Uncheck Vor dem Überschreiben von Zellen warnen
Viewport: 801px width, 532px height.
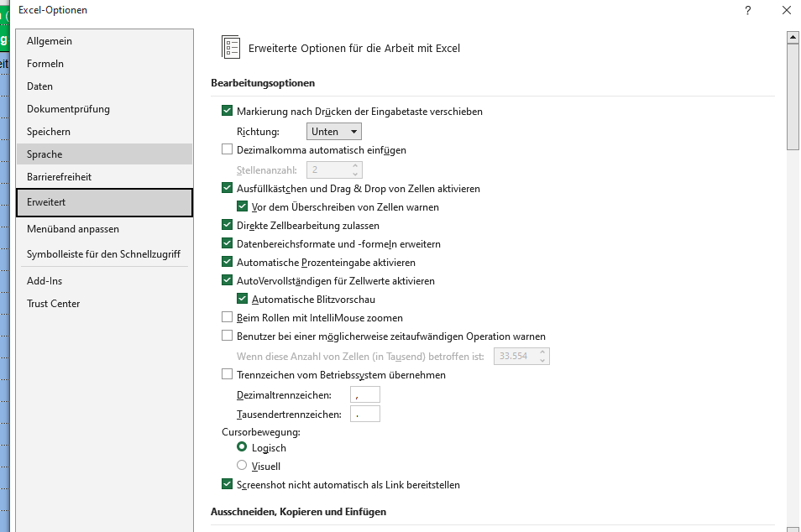coord(242,206)
